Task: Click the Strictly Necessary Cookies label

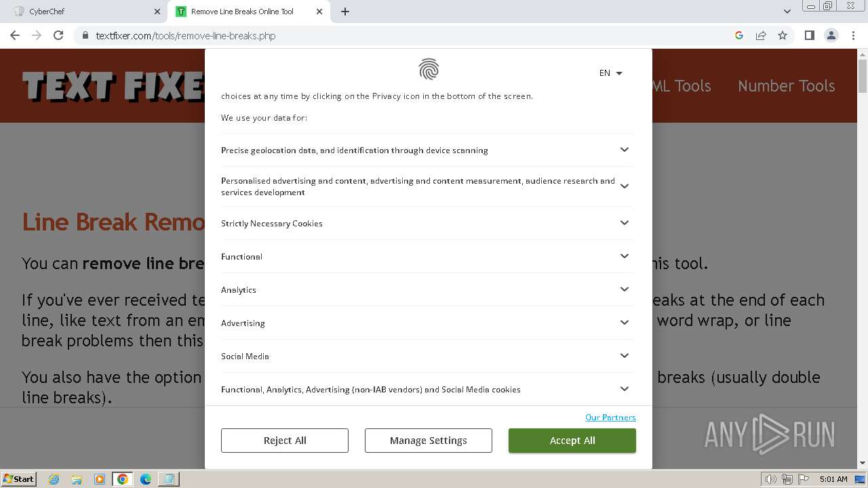Action: [x=272, y=224]
